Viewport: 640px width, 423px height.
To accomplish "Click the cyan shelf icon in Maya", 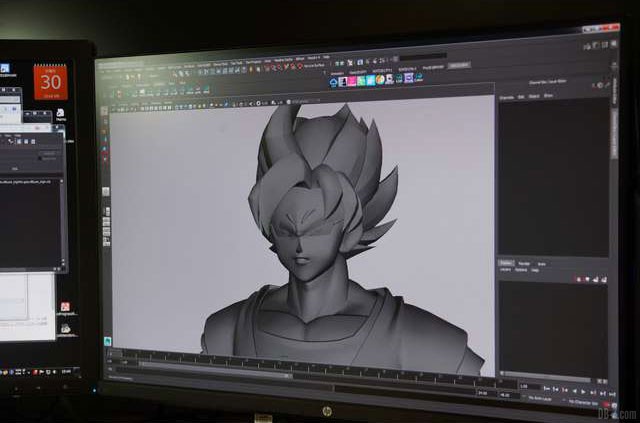I will [371, 80].
